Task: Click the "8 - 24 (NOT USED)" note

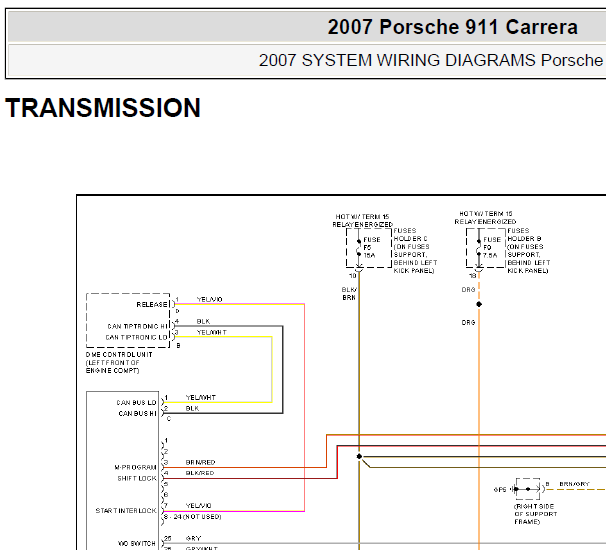Action: [192, 517]
